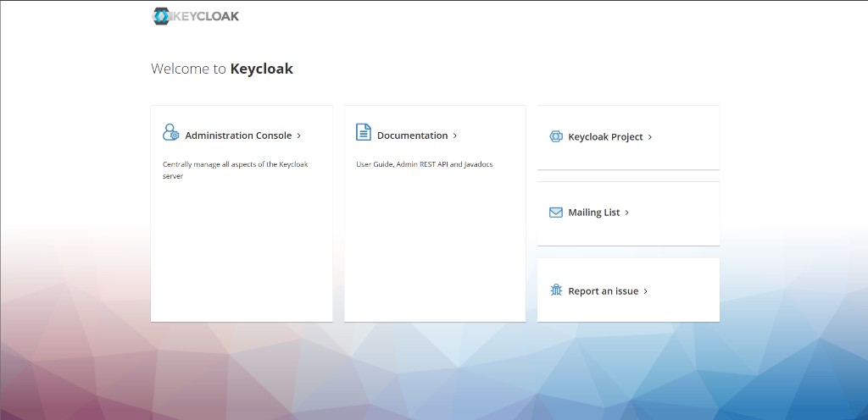
Task: Click "User Guide, Admin REST API and Javadocs" text
Action: click(425, 164)
